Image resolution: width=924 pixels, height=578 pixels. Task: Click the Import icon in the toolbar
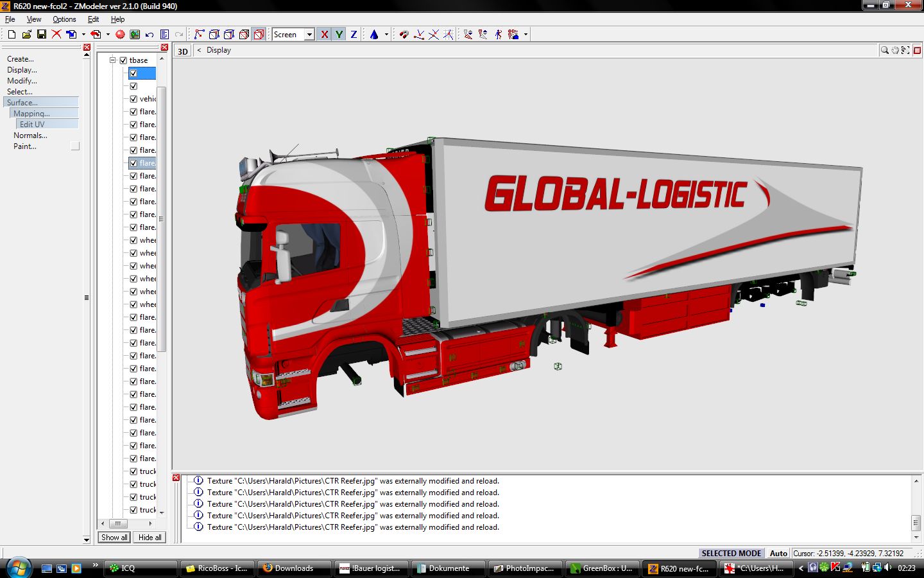tap(72, 34)
